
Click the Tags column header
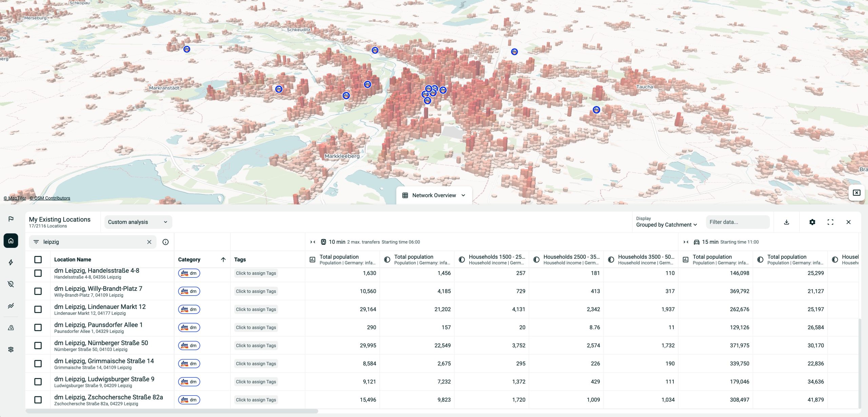[x=240, y=260]
